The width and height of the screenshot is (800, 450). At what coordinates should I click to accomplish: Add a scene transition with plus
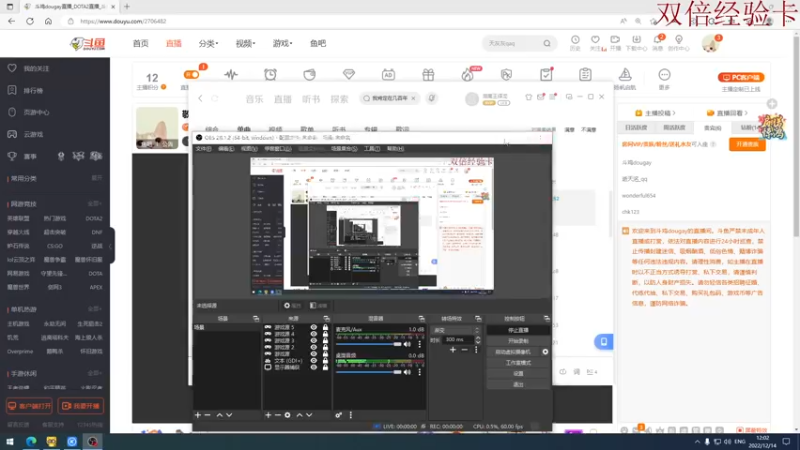pos(453,350)
